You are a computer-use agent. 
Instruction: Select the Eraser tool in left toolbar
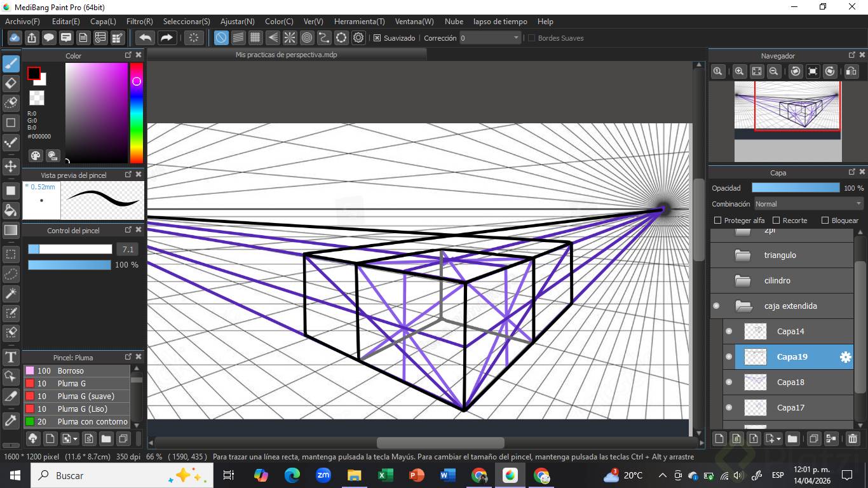11,83
